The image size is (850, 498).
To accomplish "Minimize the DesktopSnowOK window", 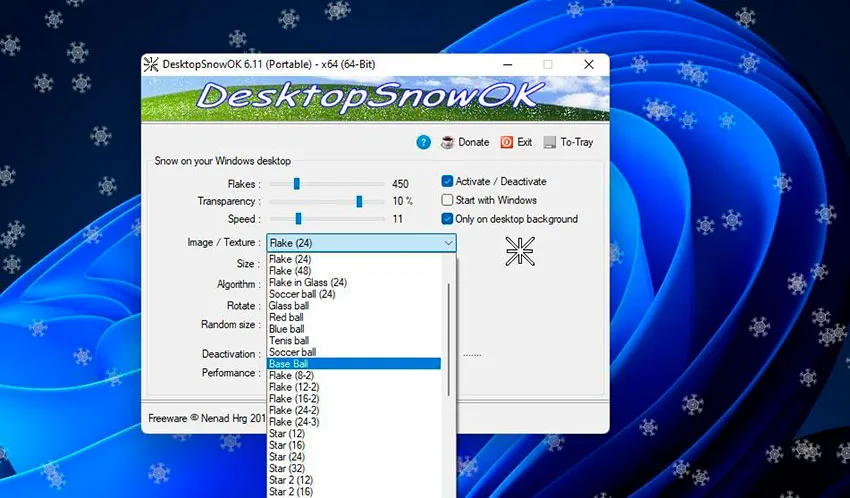I will click(507, 64).
